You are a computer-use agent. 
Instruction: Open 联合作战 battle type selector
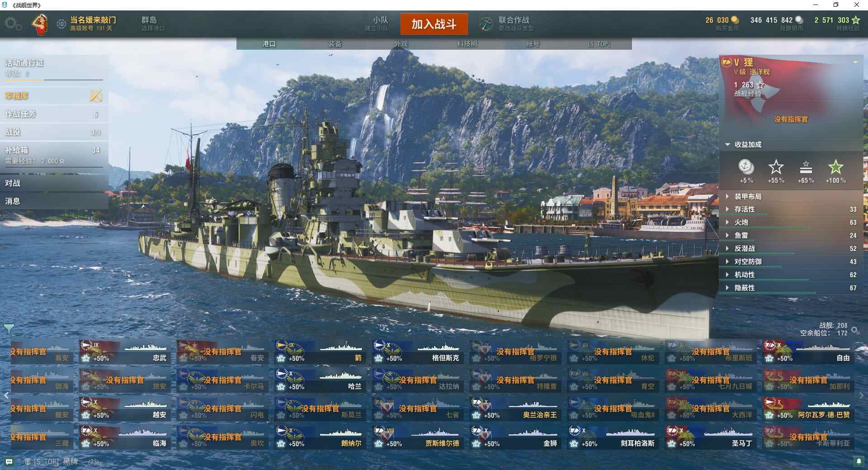click(x=507, y=23)
